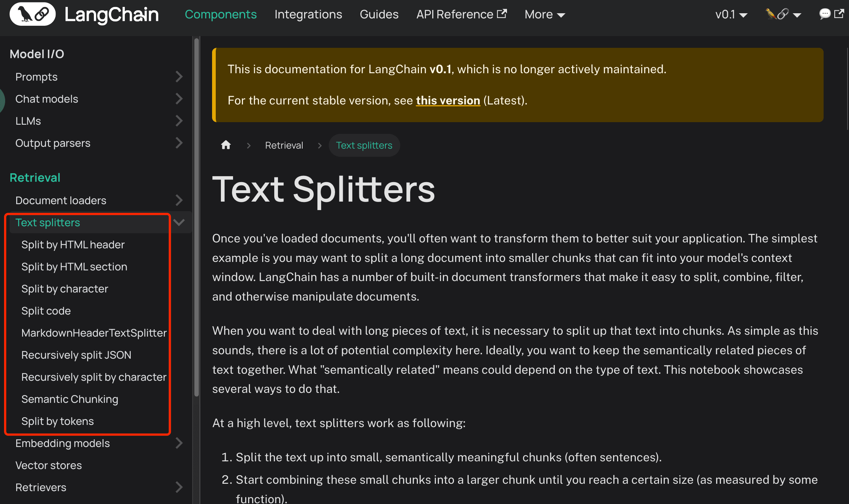Open the Guides nav tab
Screen dimensions: 849x504
coord(379,14)
